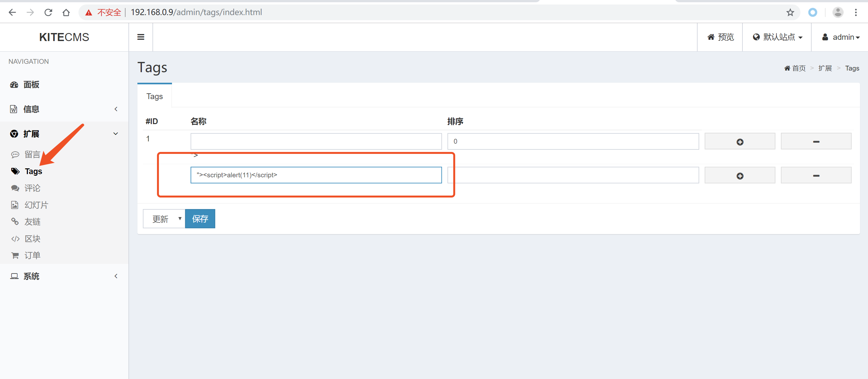Open the 默认站点 site dropdown
Viewport: 868px width, 379px height.
coord(777,37)
